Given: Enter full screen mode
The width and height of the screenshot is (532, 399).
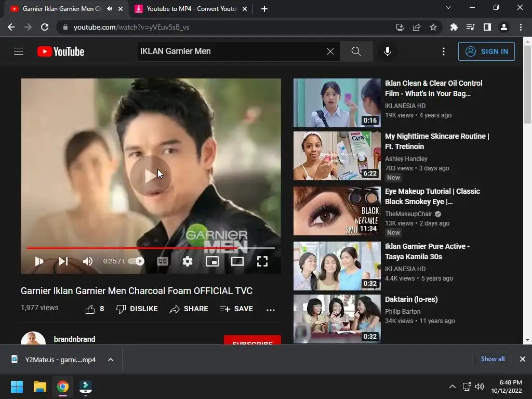Looking at the screenshot, I should click(262, 261).
